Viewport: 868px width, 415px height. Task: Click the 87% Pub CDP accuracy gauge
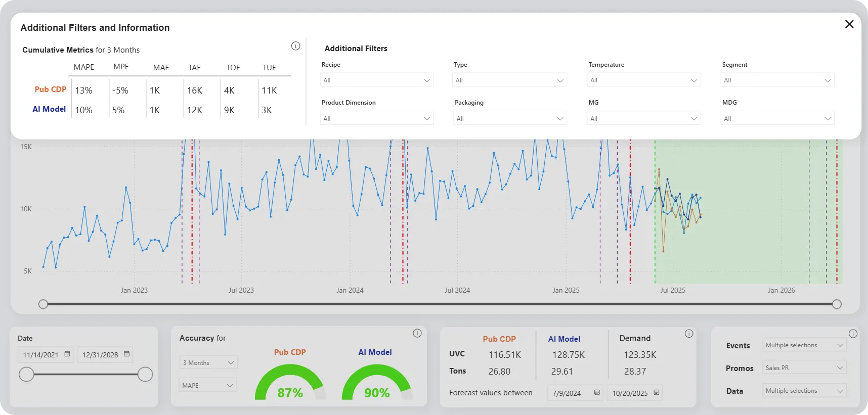click(290, 383)
